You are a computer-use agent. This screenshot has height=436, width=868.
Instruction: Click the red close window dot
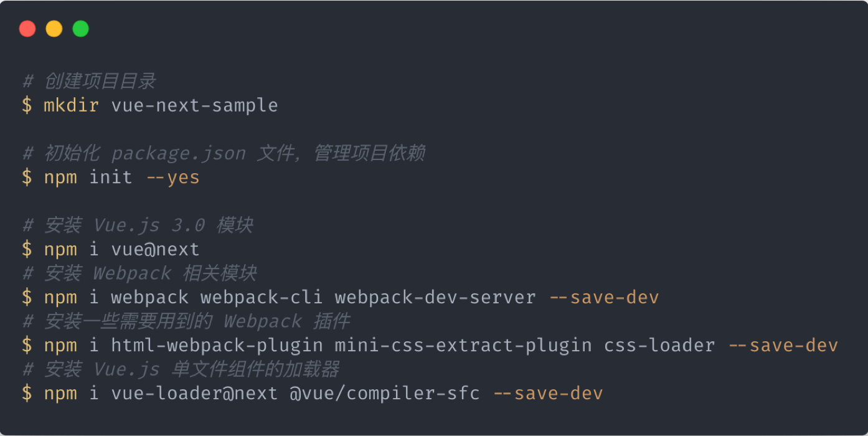27,29
